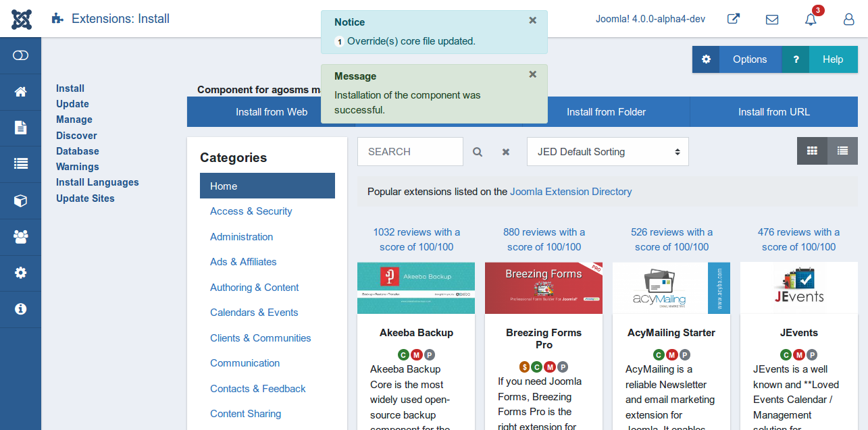Screen dimensions: 868x430
Task: Clear search with the X icon
Action: point(506,153)
